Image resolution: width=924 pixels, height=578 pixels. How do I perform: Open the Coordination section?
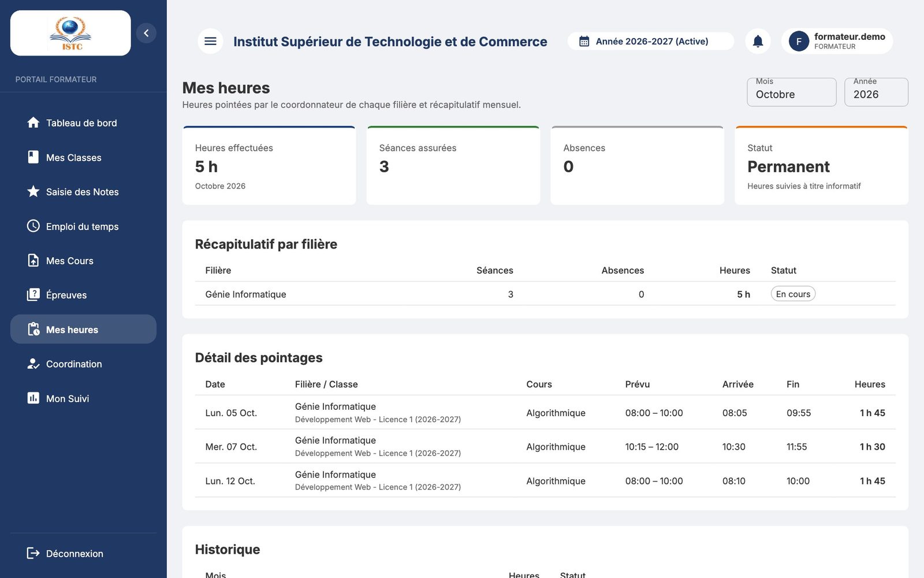[x=83, y=364]
